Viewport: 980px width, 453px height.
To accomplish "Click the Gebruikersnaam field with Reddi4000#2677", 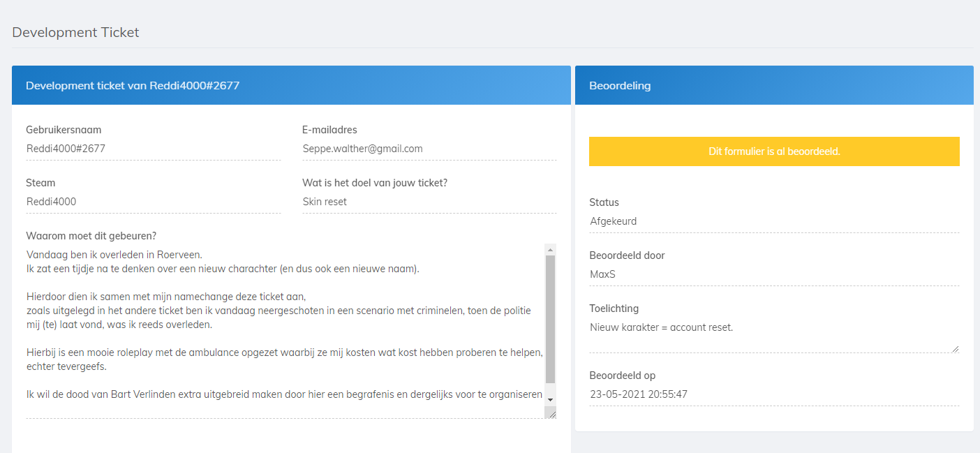I will 153,149.
